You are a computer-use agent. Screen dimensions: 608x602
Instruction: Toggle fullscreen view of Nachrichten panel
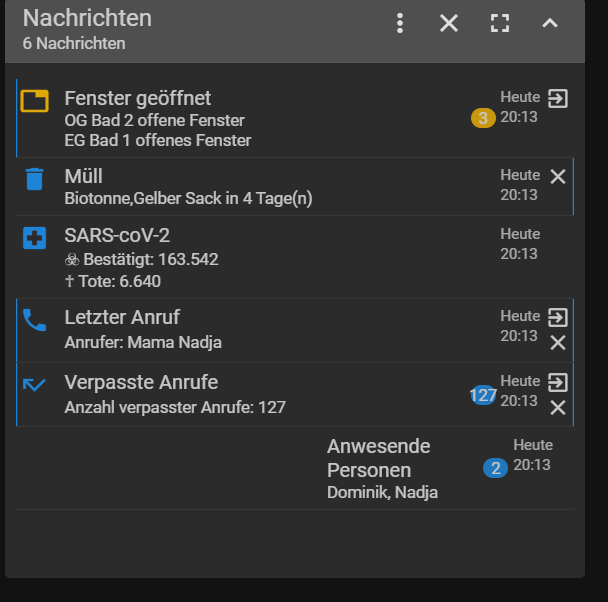coord(500,23)
